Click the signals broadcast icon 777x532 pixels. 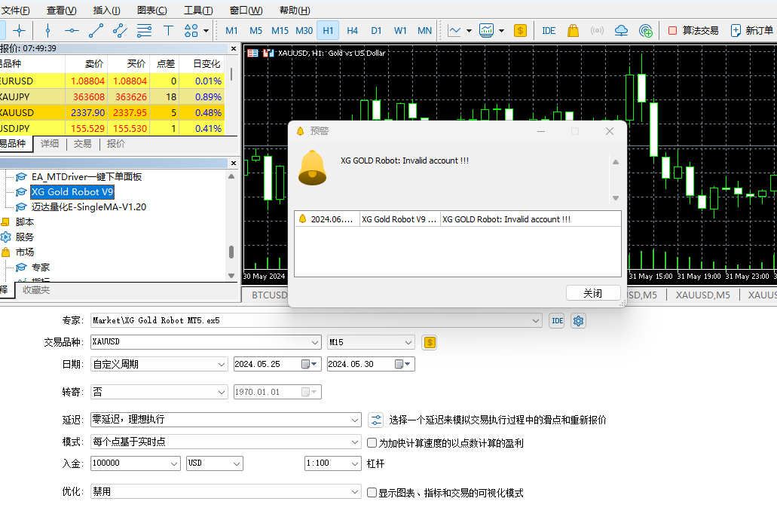tap(597, 31)
